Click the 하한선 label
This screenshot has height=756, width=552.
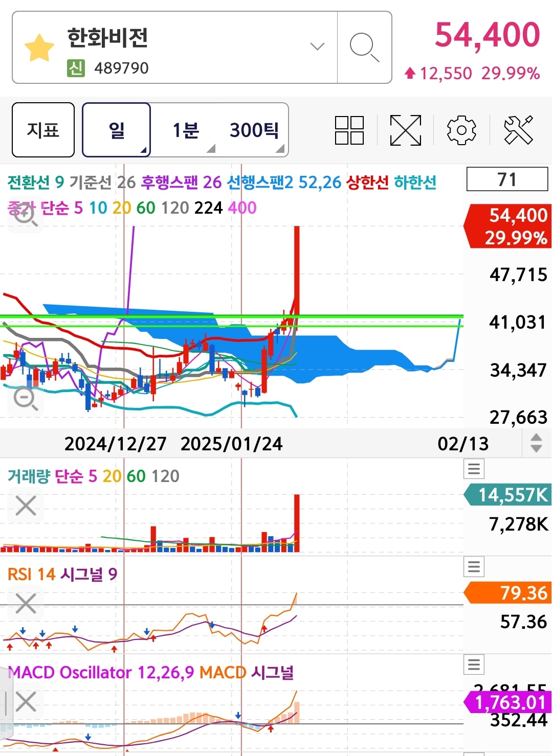pos(415,182)
